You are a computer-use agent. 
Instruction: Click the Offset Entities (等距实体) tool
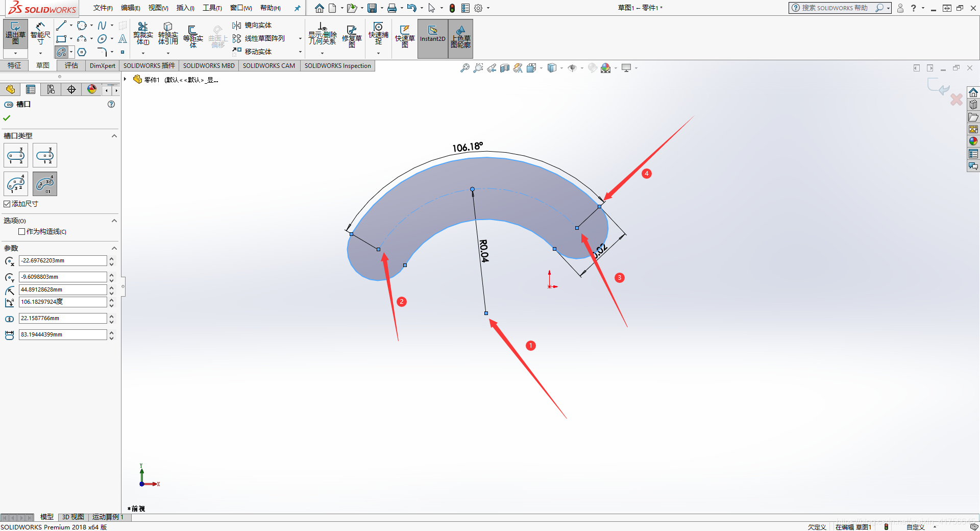193,36
